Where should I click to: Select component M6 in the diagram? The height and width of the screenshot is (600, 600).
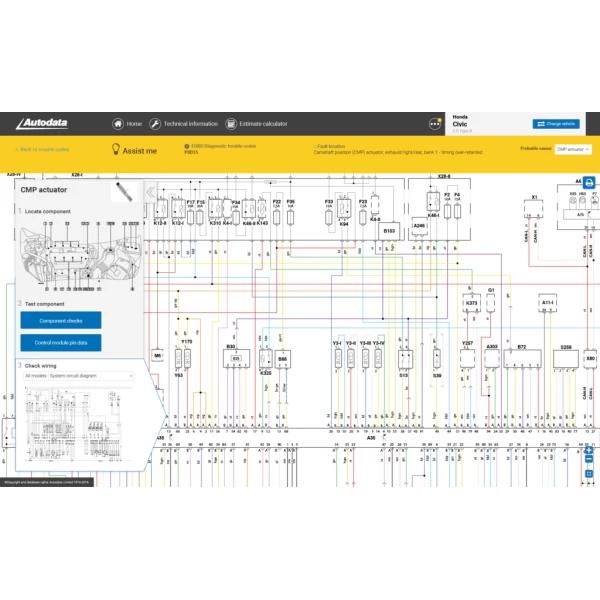pos(157,355)
